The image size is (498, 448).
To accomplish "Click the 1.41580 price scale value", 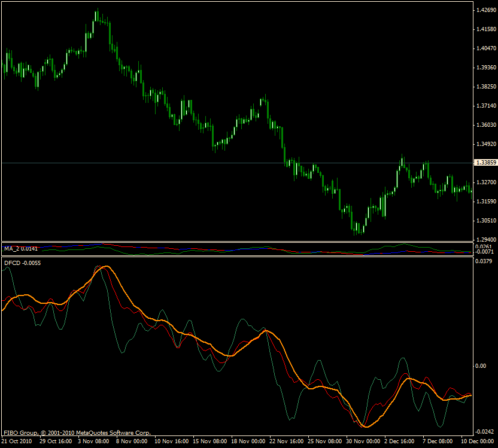I will click(x=486, y=29).
